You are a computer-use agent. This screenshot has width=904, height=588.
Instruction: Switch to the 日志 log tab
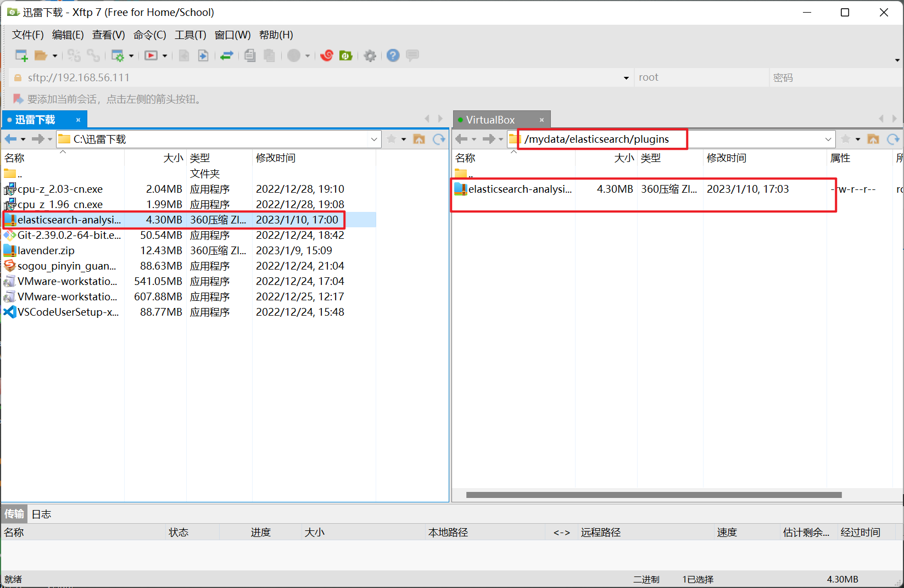(x=41, y=514)
